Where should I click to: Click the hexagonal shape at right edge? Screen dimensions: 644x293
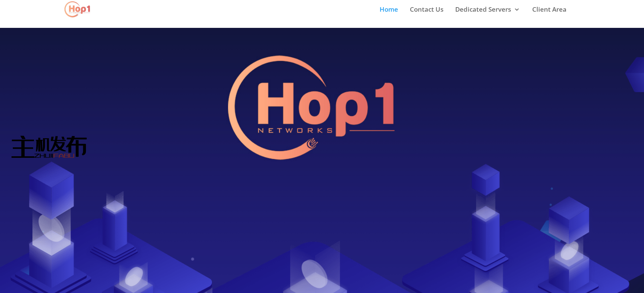[635, 75]
